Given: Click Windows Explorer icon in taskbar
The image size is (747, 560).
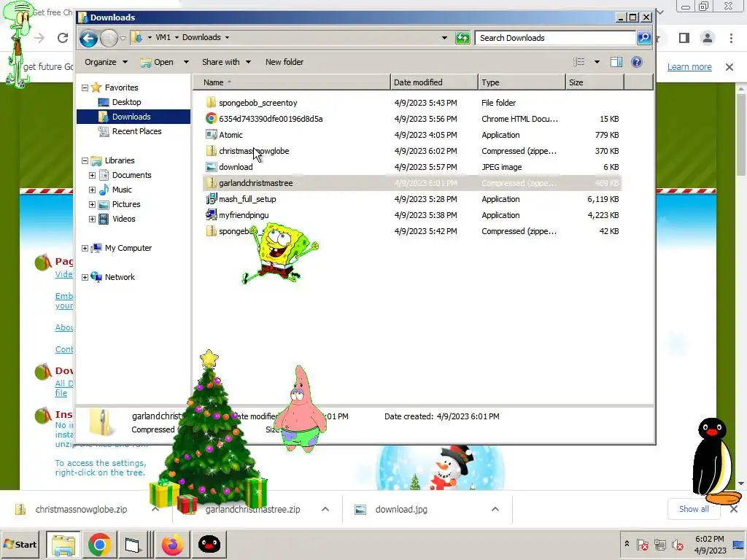Looking at the screenshot, I should point(63,544).
